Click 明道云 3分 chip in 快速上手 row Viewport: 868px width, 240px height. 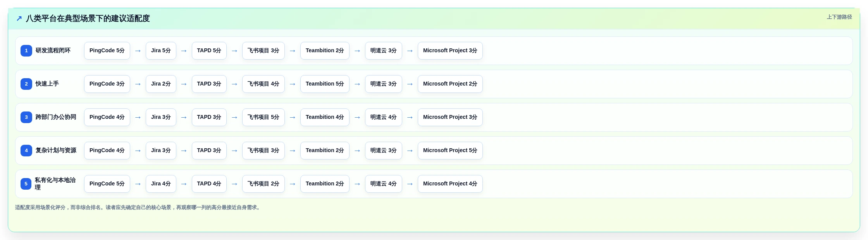click(x=384, y=84)
